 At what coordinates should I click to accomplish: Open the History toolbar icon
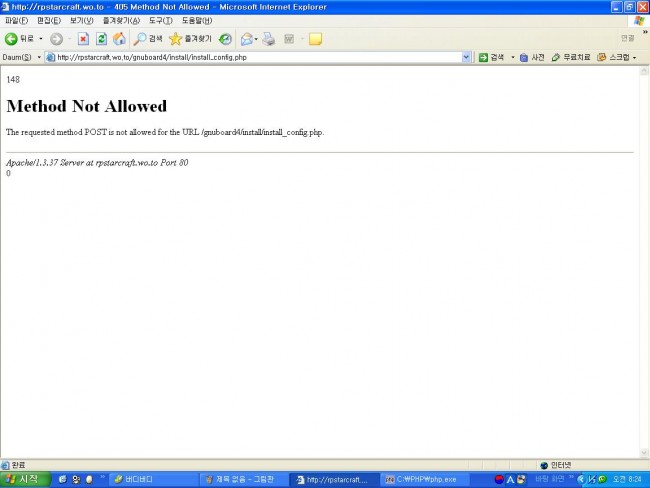point(226,39)
